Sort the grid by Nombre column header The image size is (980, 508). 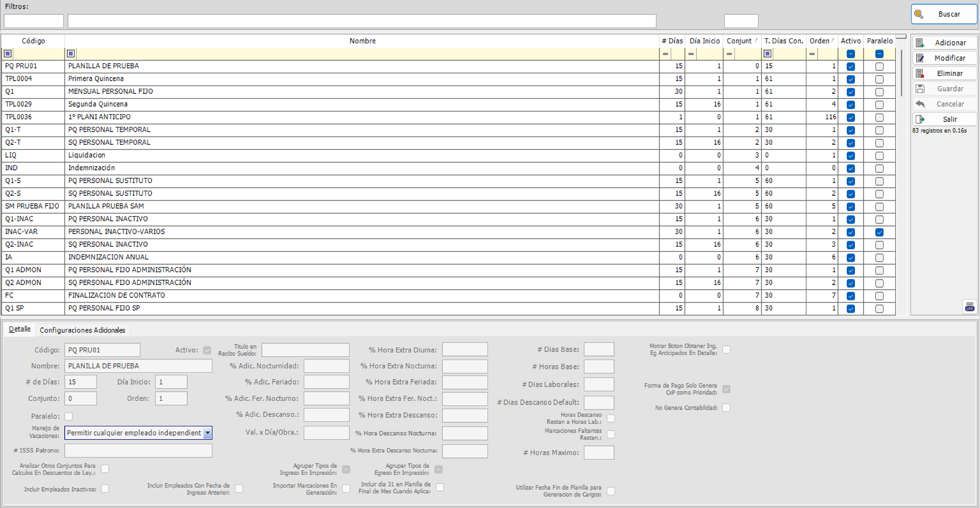[x=362, y=41]
